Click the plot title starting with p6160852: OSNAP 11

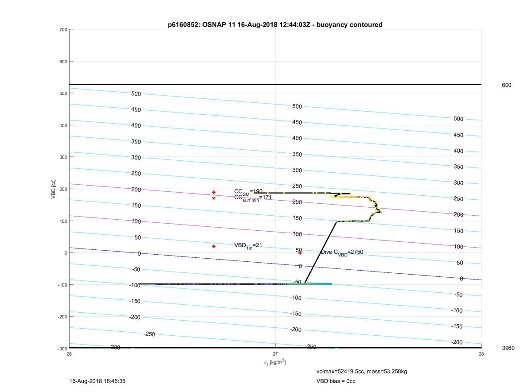tap(275, 25)
